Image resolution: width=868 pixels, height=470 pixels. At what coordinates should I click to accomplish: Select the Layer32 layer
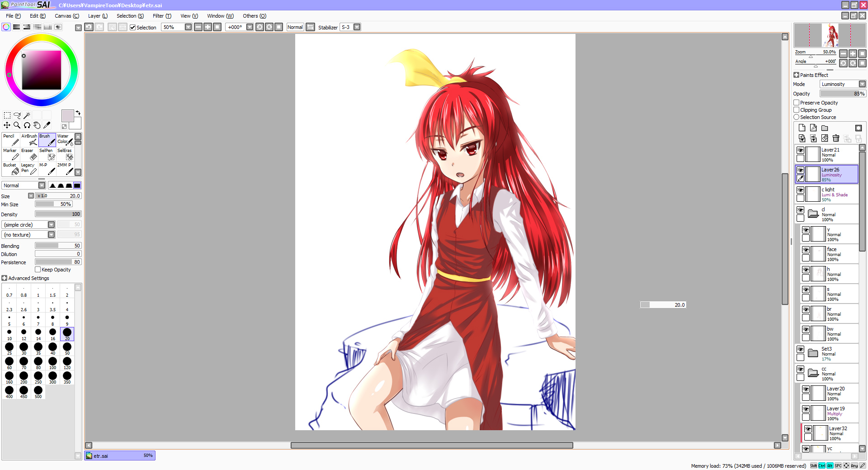(830, 433)
